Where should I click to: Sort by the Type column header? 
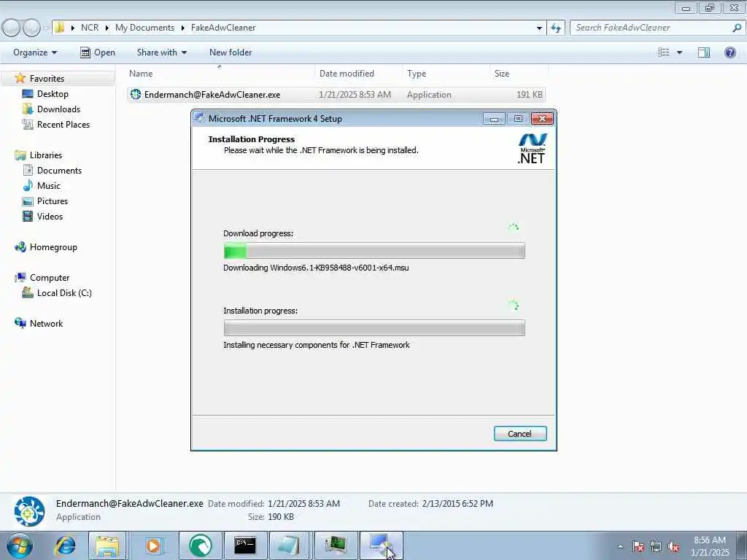click(x=417, y=74)
